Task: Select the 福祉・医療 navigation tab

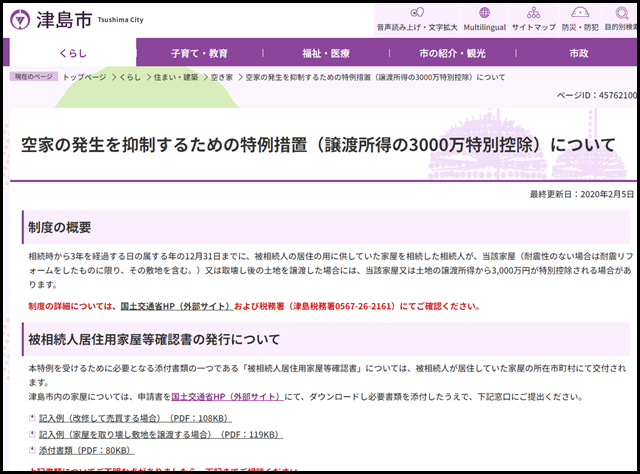Action: (326, 53)
